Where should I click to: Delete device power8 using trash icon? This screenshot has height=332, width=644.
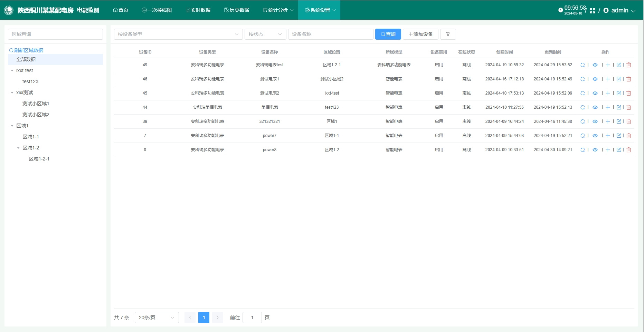point(628,150)
